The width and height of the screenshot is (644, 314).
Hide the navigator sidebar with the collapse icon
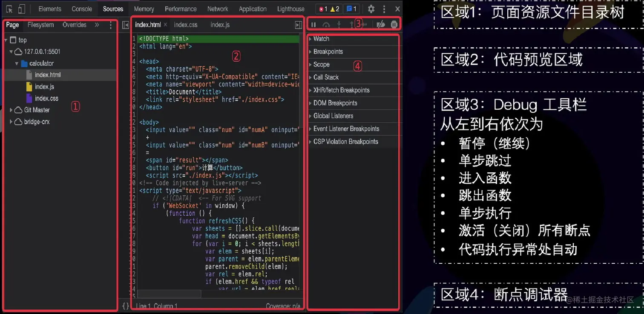[x=126, y=25]
